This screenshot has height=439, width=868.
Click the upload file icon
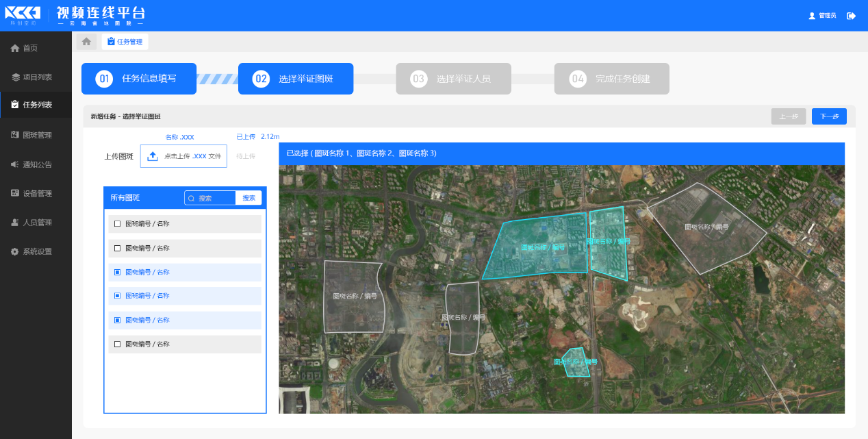click(x=153, y=156)
